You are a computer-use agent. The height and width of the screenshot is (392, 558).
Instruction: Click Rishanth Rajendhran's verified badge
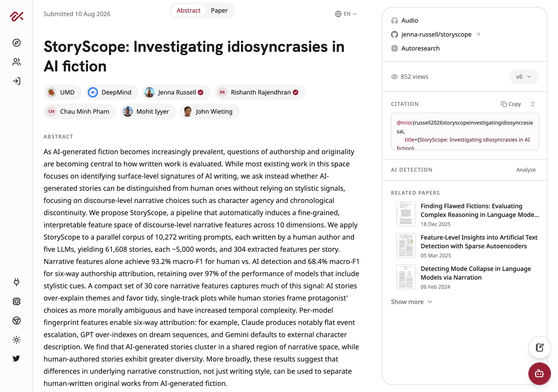point(296,92)
